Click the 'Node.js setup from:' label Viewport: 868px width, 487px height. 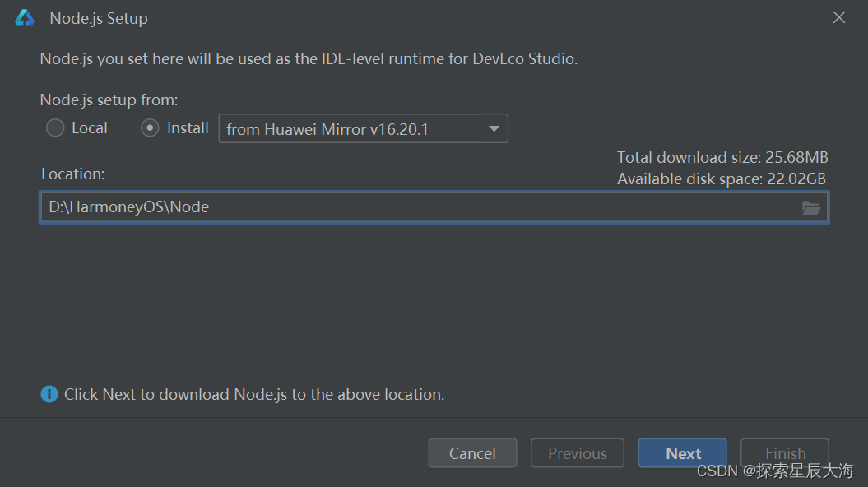click(109, 100)
